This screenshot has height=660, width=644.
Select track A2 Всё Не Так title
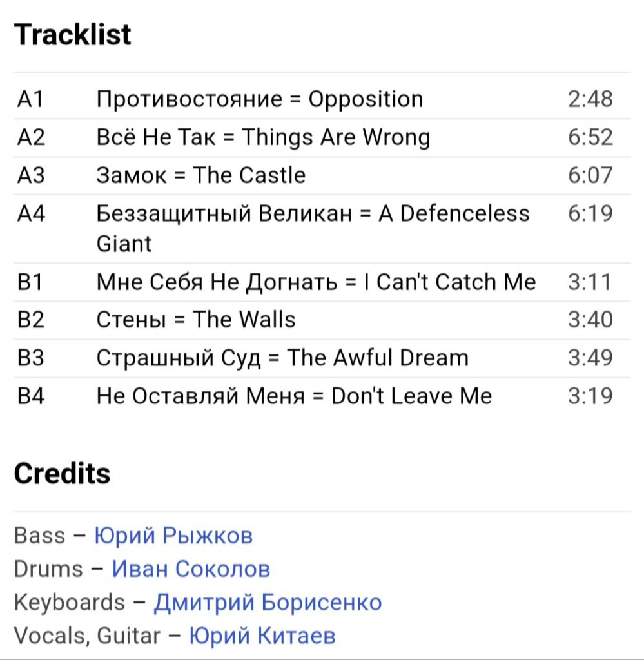[264, 138]
